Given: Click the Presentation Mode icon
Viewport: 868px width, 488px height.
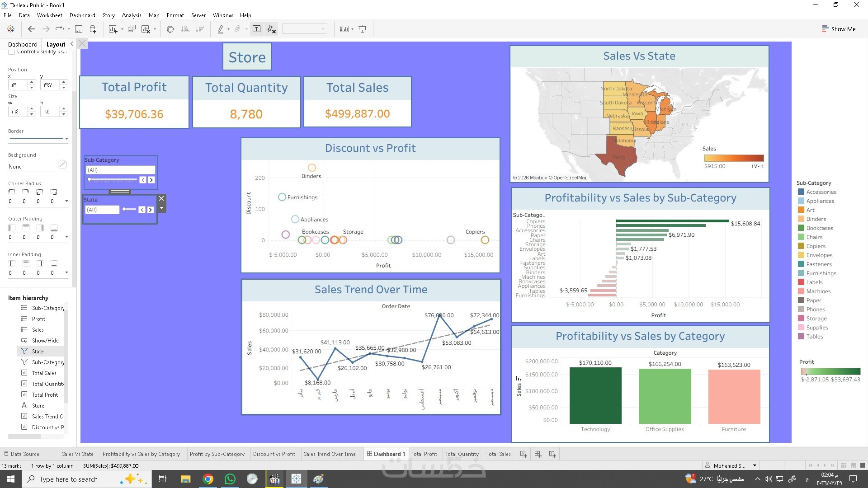Looking at the screenshot, I should (362, 29).
